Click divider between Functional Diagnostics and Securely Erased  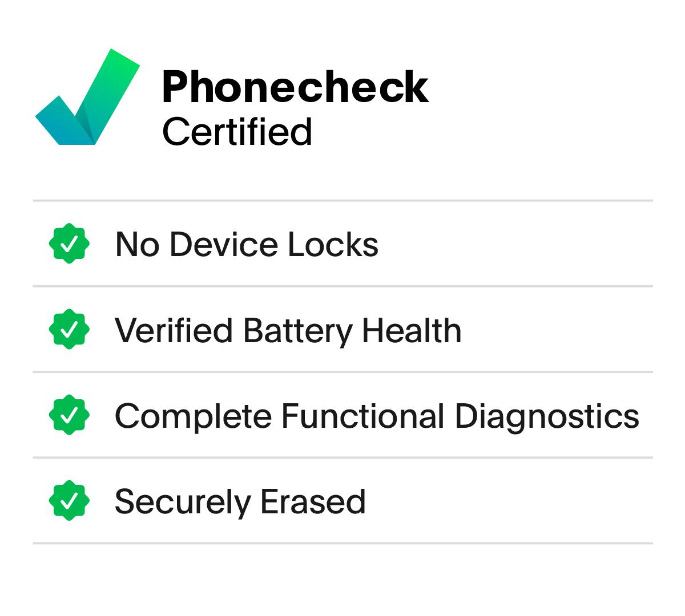click(x=342, y=457)
